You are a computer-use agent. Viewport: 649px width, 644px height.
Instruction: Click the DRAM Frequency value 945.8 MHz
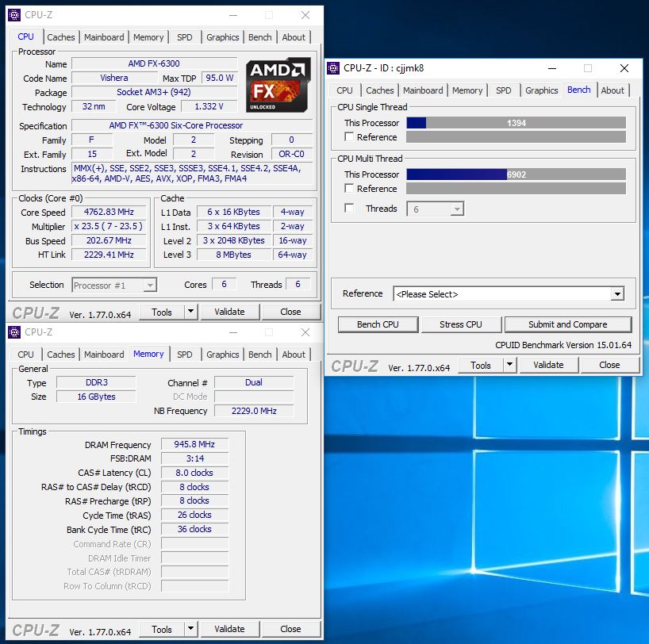194,444
